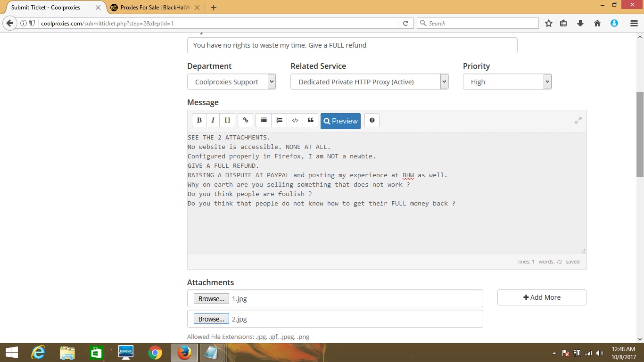Browse for the 1.jpg attachment file
The width and height of the screenshot is (644, 362).
pos(211,298)
